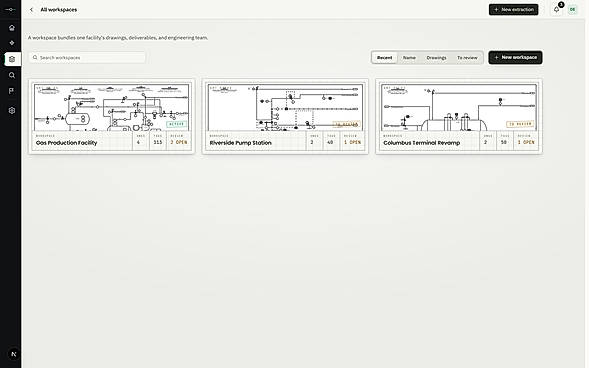
Task: Click the TO REVIEW badge on Columbus Terminal Revamp
Action: (521, 124)
